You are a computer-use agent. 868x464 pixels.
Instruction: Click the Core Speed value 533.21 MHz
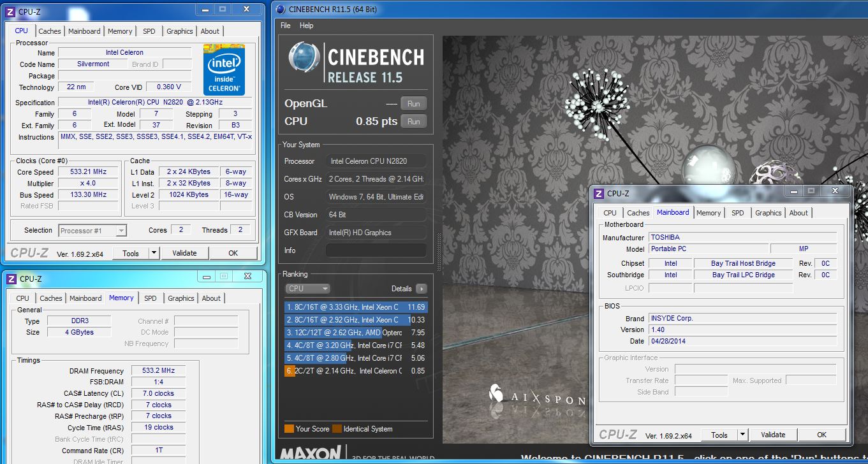88,172
